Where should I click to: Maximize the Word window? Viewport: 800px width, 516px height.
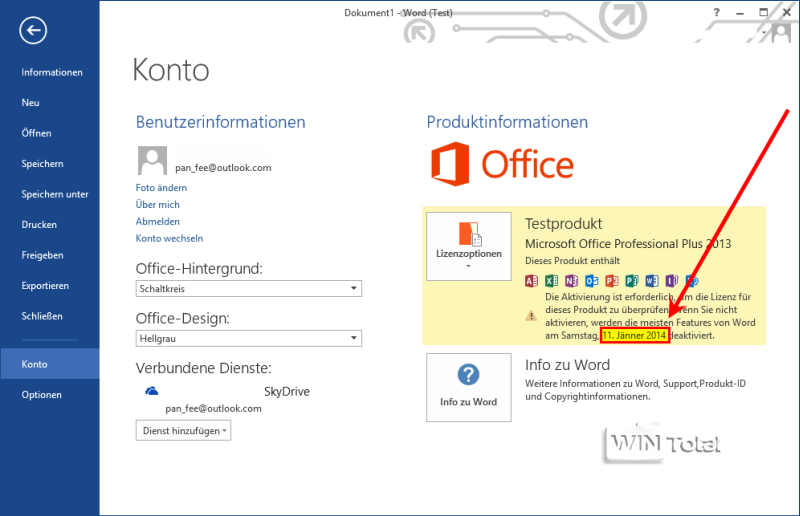(763, 12)
